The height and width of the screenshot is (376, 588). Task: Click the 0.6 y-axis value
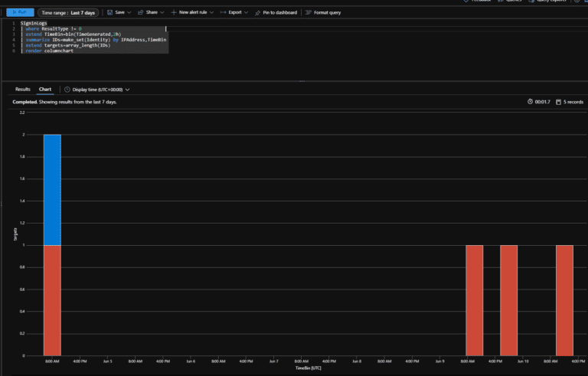click(22, 289)
